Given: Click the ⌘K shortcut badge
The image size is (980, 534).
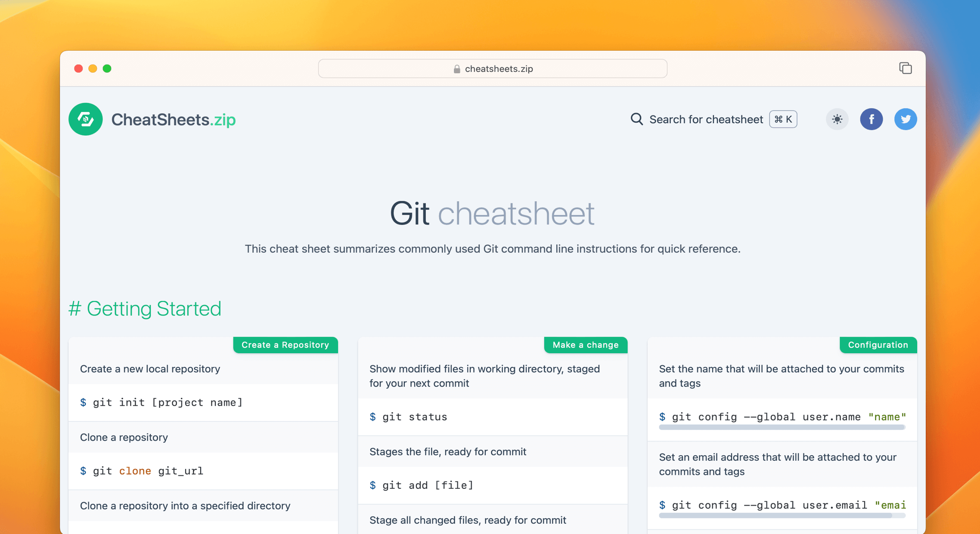Looking at the screenshot, I should pyautogui.click(x=782, y=119).
